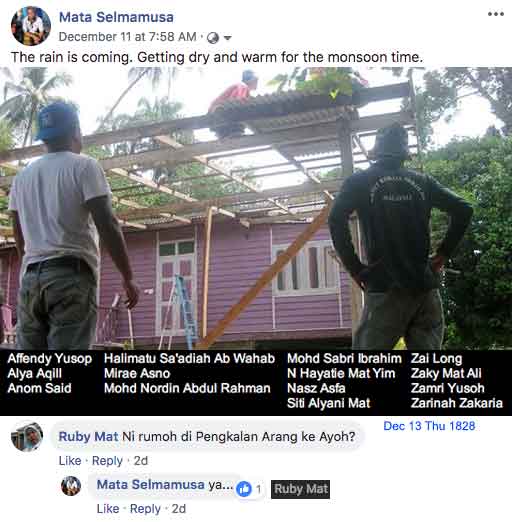Click Mata Selmamusa's small reply avatar
Viewport: 512px width, 522px height.
71,486
